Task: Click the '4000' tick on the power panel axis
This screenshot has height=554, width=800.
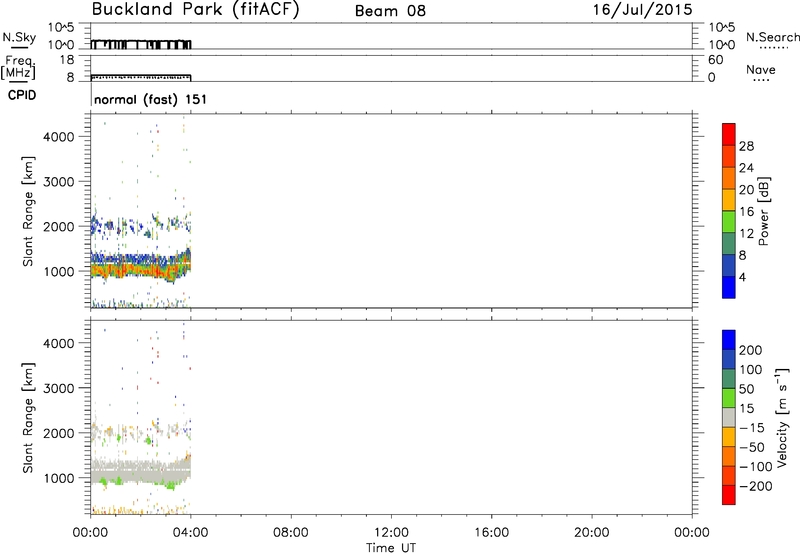Action: tap(59, 137)
